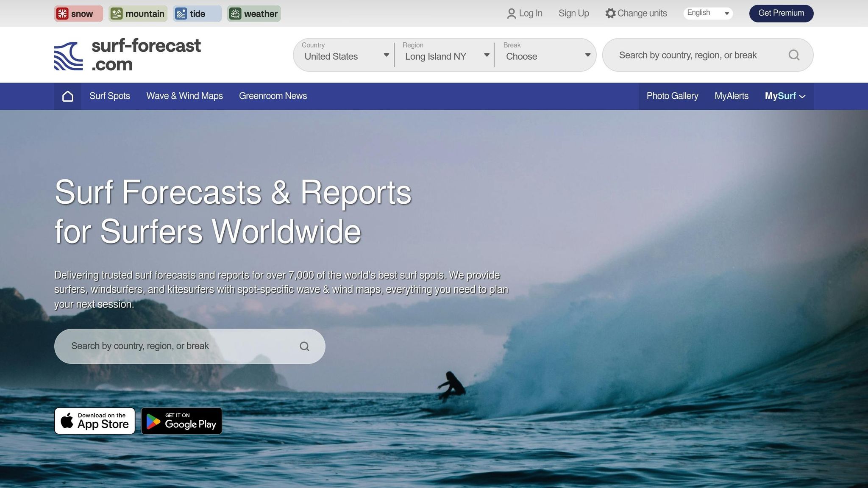This screenshot has height=488, width=868.
Task: Open the English language selector
Action: click(707, 12)
